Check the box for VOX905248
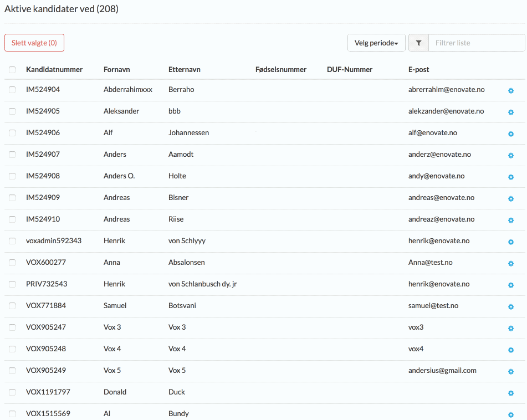Screen dimensions: 527x420 pyautogui.click(x=12, y=349)
